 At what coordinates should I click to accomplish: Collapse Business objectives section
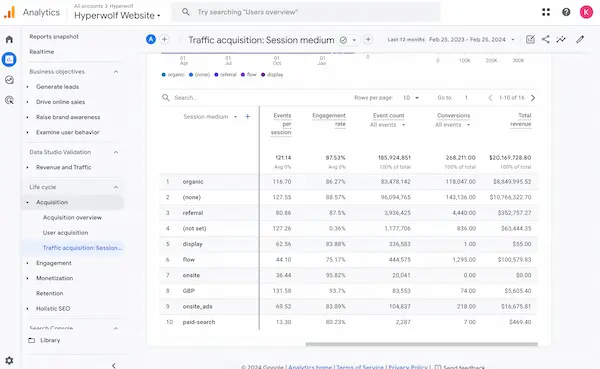pyautogui.click(x=116, y=72)
